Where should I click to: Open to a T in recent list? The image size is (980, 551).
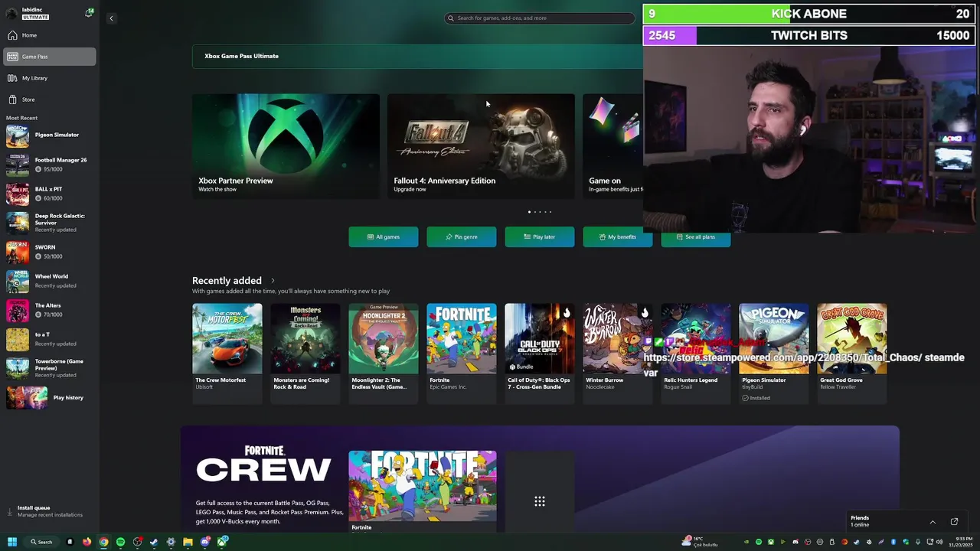click(x=50, y=339)
